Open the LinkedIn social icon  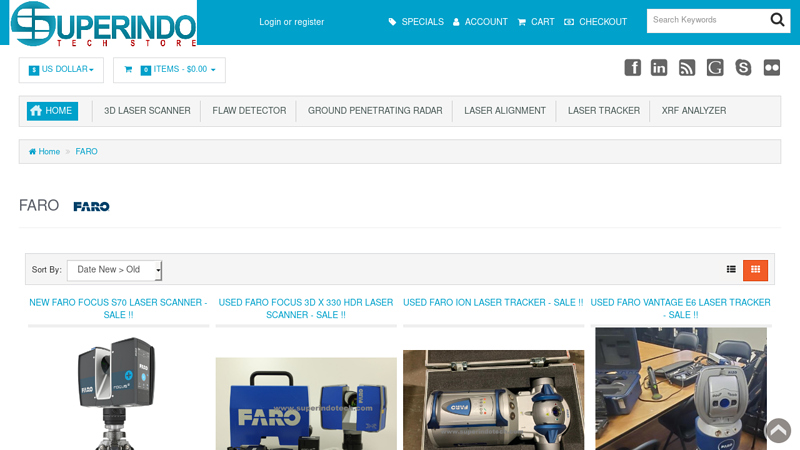coord(659,67)
